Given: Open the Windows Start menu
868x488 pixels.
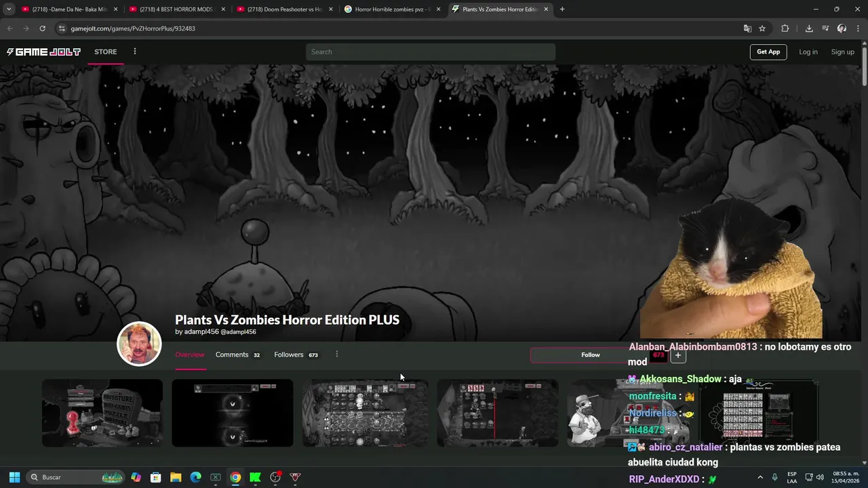Looking at the screenshot, I should (x=14, y=477).
